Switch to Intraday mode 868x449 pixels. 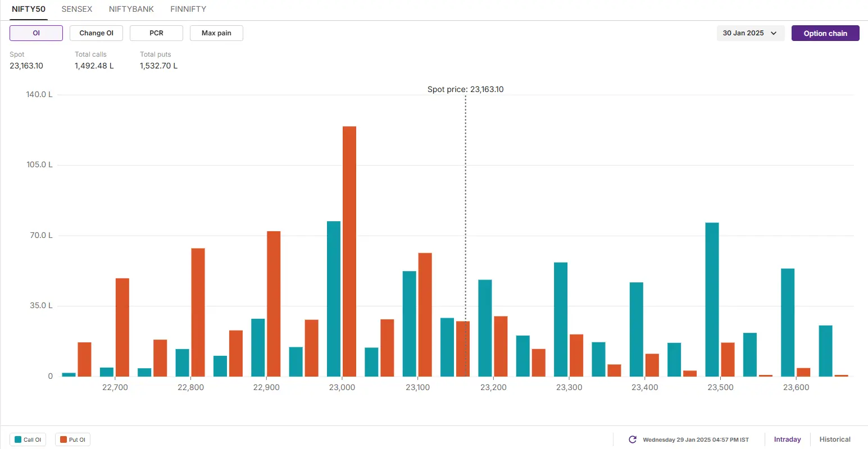click(787, 439)
